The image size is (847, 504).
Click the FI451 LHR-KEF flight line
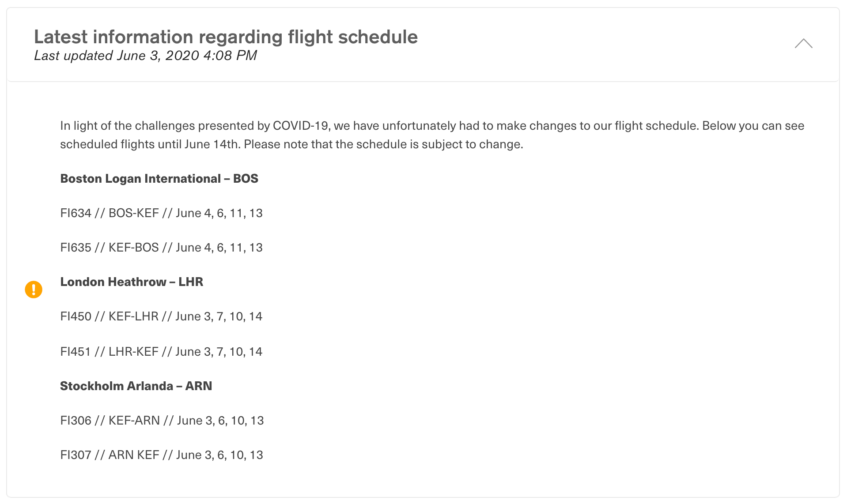161,352
